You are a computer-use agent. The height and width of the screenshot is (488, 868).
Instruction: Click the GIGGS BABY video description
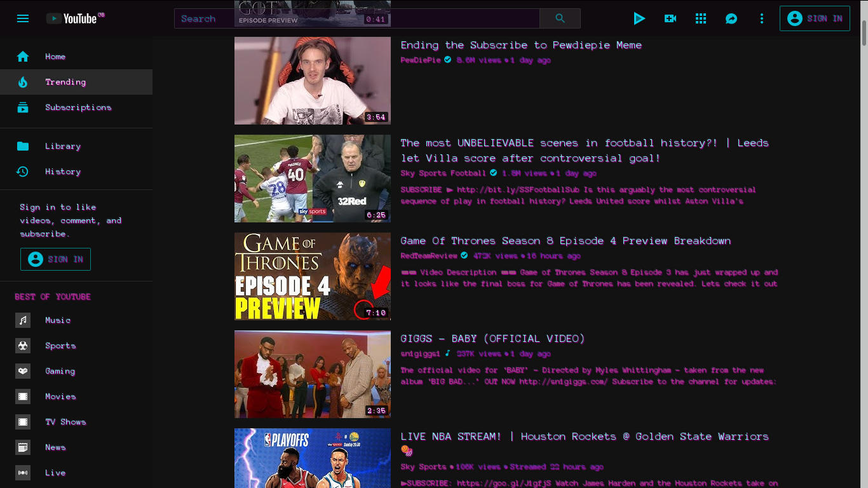tap(588, 376)
